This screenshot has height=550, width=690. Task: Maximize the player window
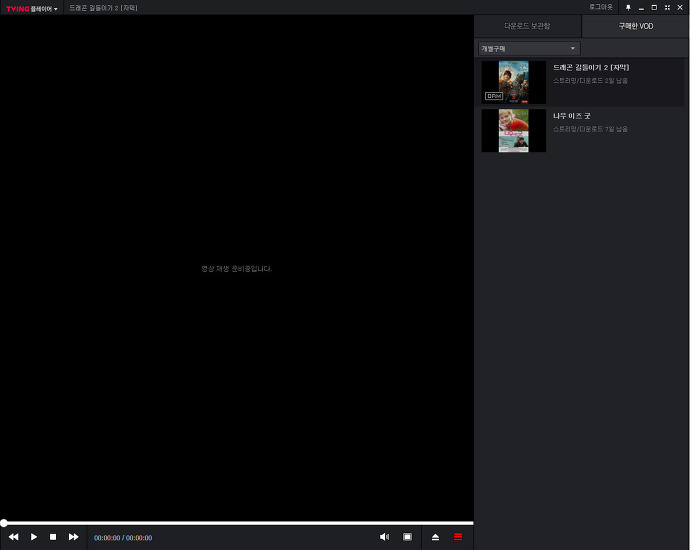click(x=654, y=7)
